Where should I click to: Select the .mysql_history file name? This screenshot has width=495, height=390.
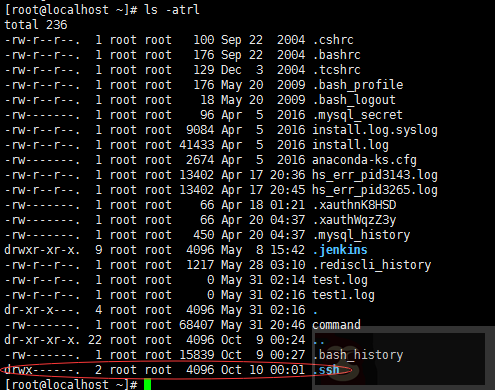pyautogui.click(x=361, y=235)
